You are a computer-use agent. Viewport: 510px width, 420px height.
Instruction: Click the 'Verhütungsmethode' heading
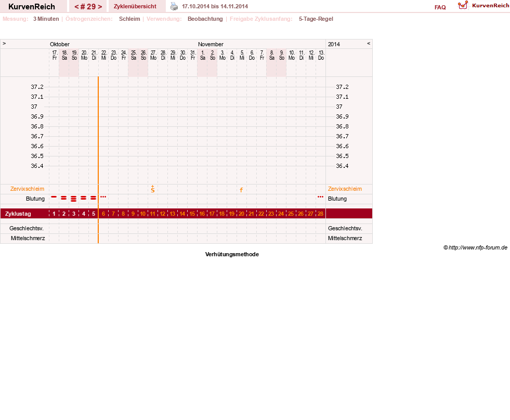coord(232,254)
